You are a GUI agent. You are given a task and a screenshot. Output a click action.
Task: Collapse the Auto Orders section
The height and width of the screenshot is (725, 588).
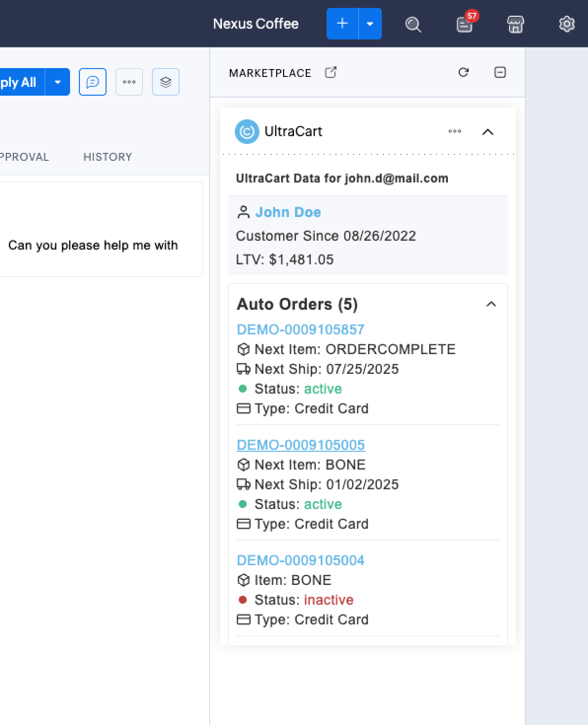click(x=491, y=304)
